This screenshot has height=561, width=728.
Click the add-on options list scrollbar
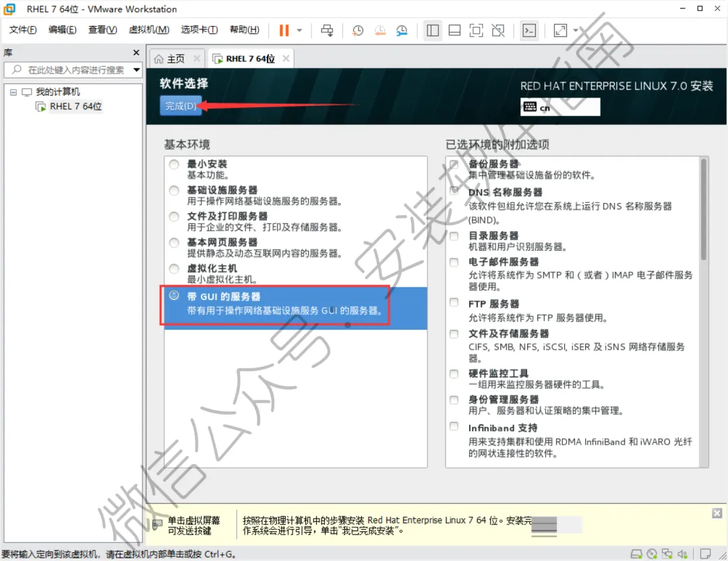(x=703, y=209)
